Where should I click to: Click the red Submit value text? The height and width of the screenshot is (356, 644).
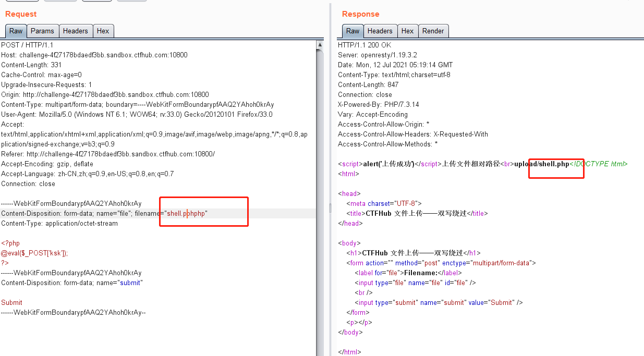point(11,302)
